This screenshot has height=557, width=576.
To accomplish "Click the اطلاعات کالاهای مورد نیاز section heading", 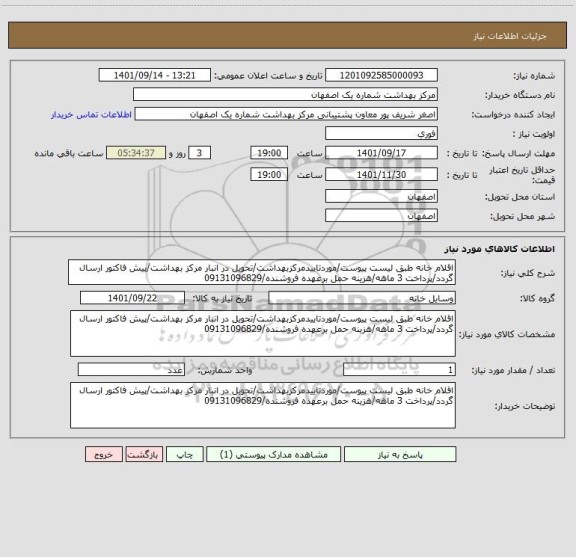I will 500,249.
